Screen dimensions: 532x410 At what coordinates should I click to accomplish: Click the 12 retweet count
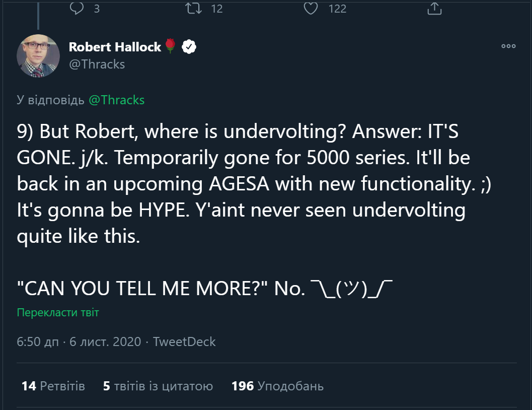click(x=216, y=9)
